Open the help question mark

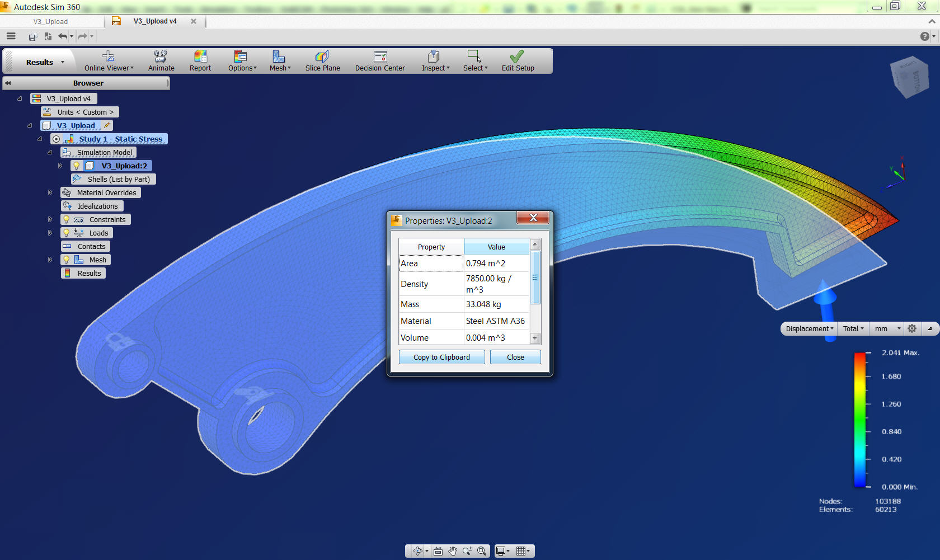point(925,36)
